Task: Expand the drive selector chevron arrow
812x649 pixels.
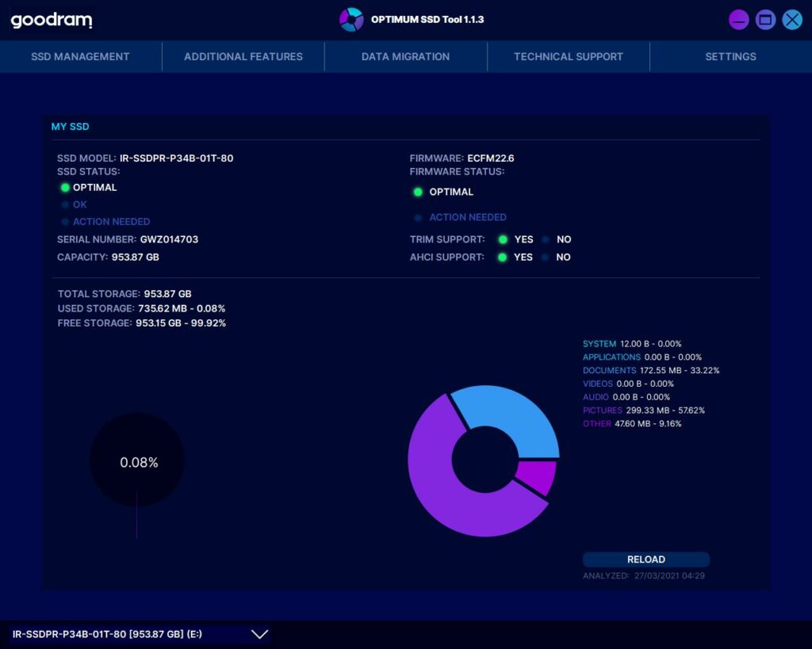Action: tap(259, 634)
